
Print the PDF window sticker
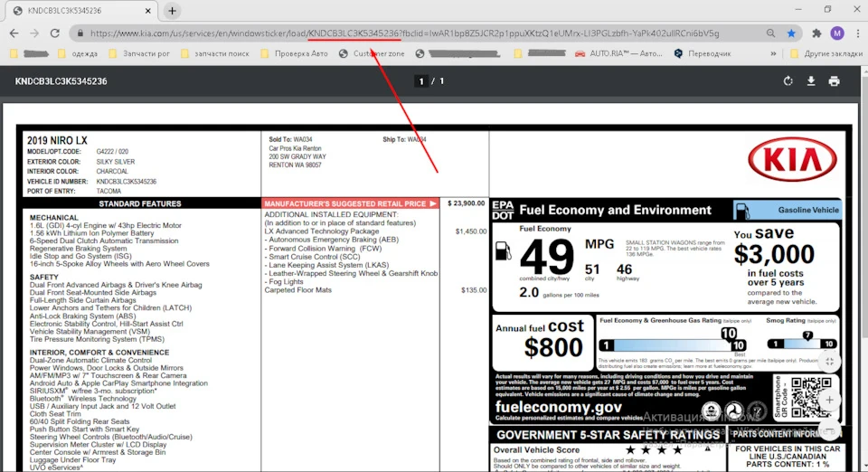834,81
